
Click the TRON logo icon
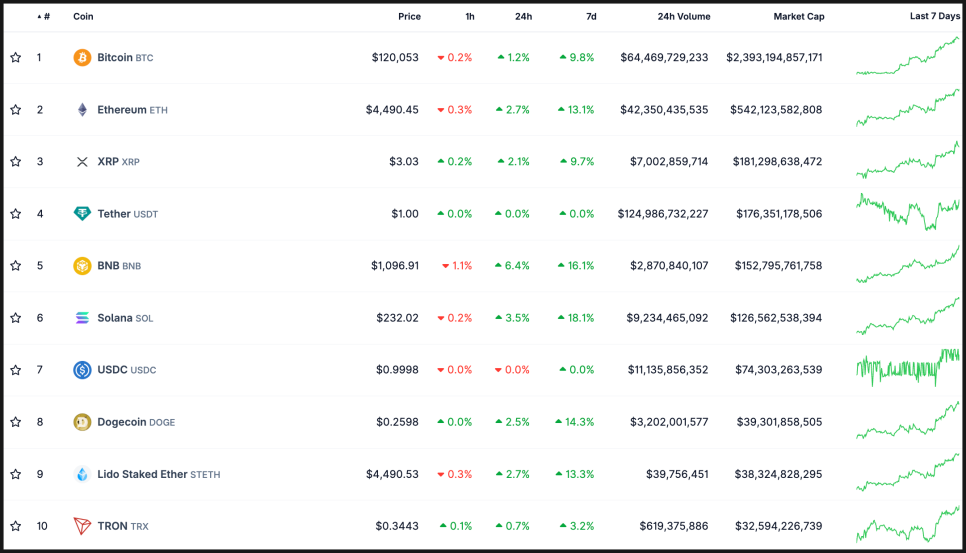82,526
